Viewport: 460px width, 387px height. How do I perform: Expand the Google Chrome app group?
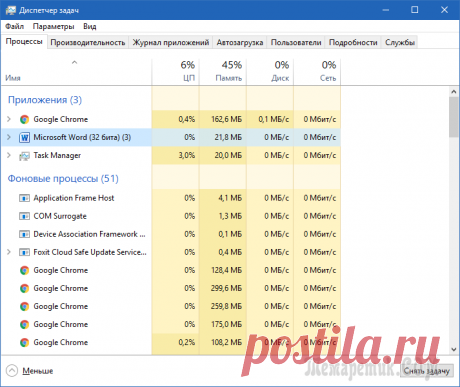click(x=9, y=119)
